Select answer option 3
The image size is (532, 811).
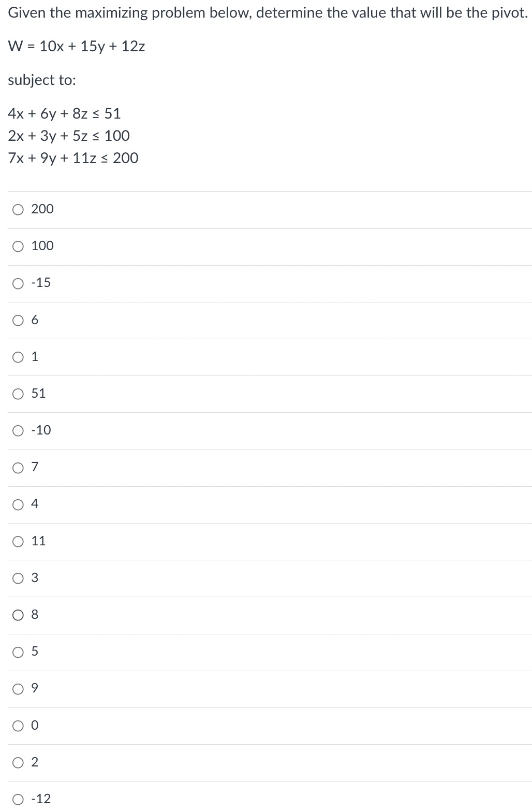(18, 577)
